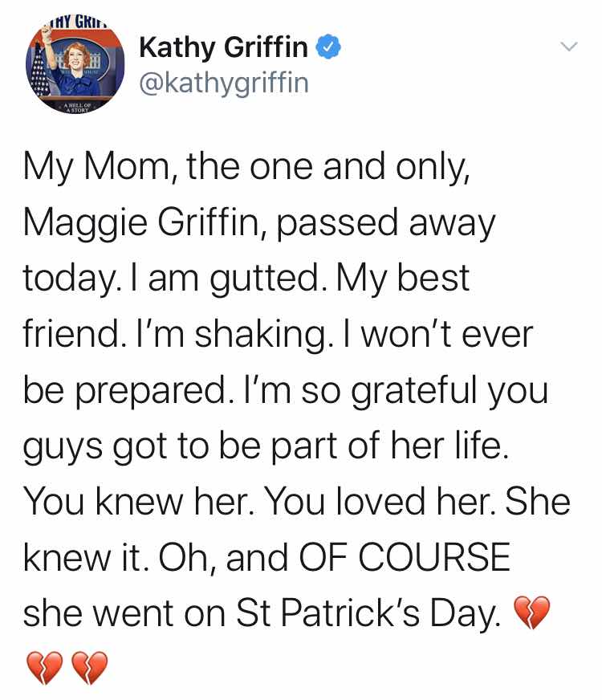This screenshot has height=700, width=602.
Task: Click "A HELL OF A STORY" avatar caption
Action: (x=77, y=108)
